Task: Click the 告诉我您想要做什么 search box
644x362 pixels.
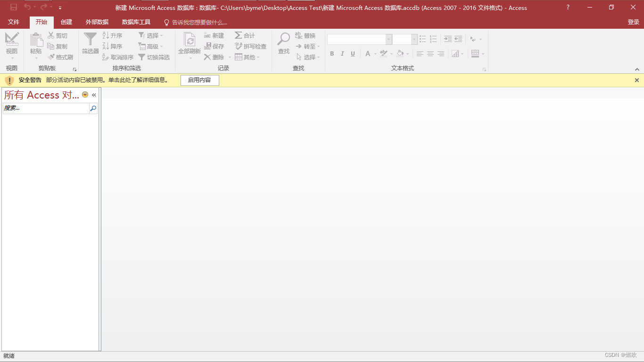Action: click(196, 22)
